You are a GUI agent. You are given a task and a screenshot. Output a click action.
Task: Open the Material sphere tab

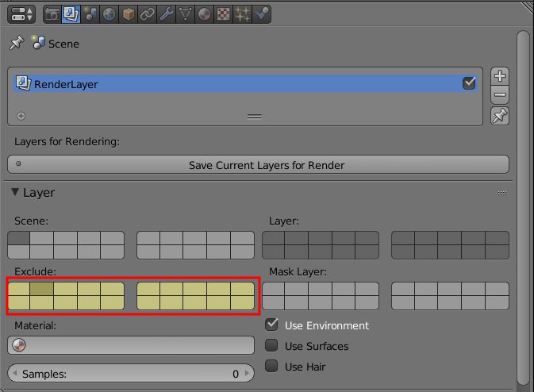[x=205, y=14]
